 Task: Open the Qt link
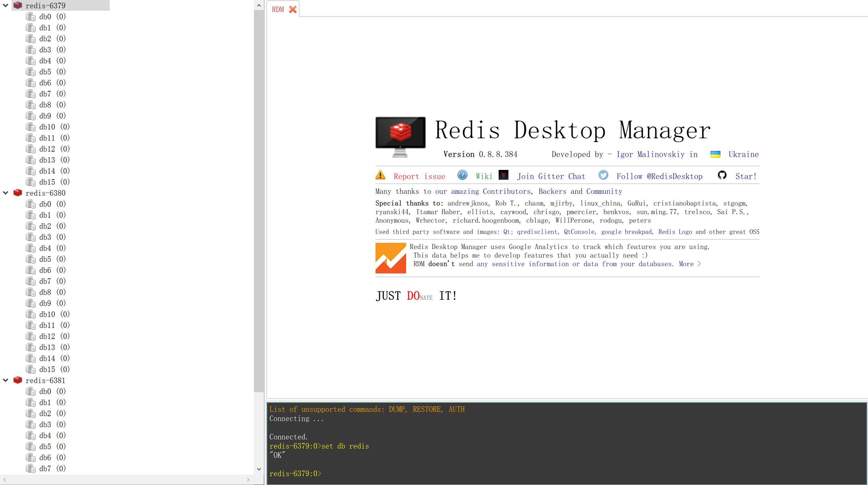[x=507, y=232]
